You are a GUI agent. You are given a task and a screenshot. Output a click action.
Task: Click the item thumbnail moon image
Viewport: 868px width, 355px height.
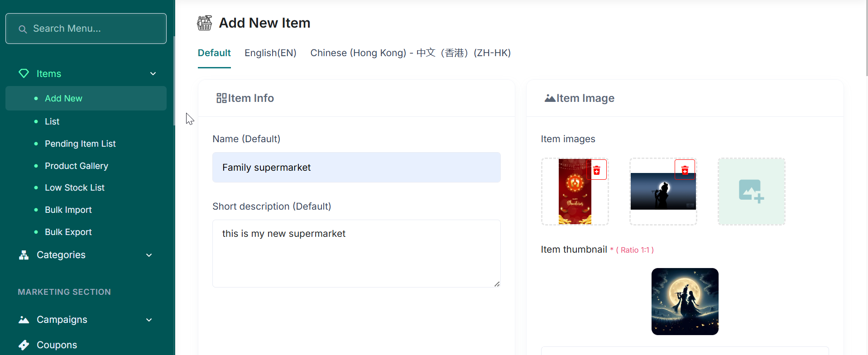[685, 302]
